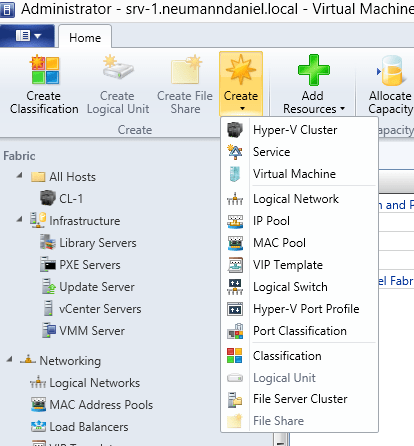Click the Port Classification menu icon
Screen dimensions: 414x446
click(x=235, y=331)
